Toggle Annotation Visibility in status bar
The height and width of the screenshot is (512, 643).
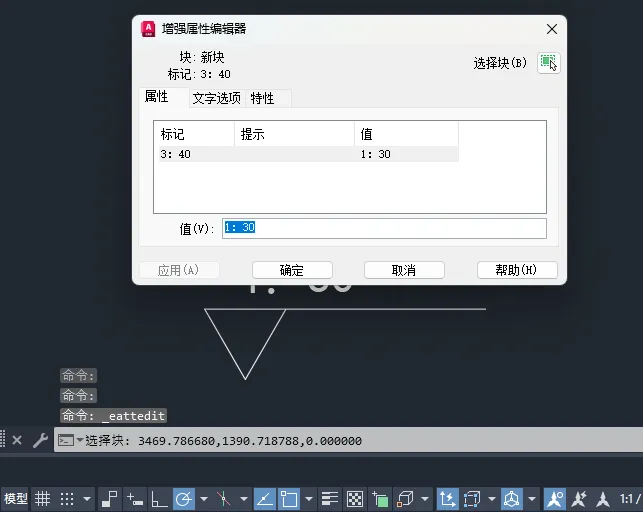(554, 499)
